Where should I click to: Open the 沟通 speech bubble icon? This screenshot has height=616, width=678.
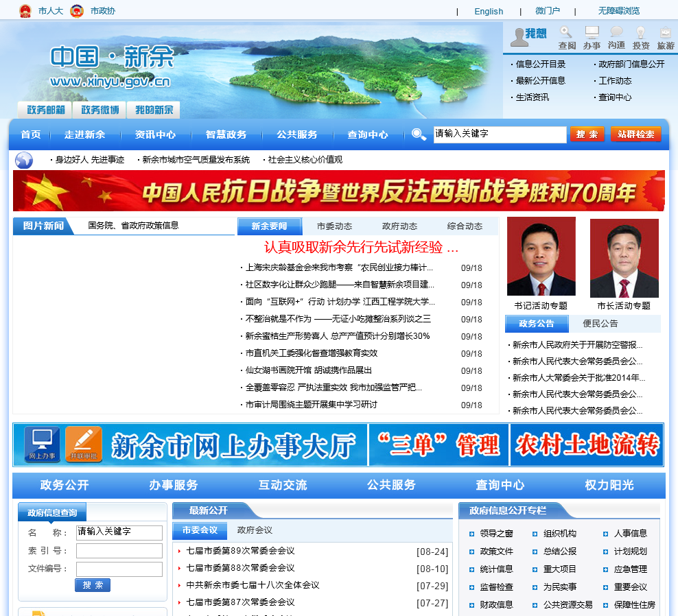[x=616, y=32]
